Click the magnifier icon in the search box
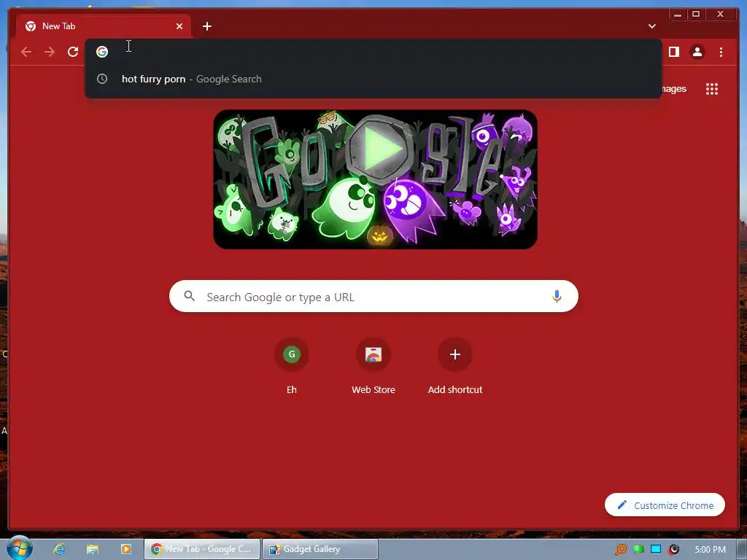The width and height of the screenshot is (747, 560). (x=189, y=296)
